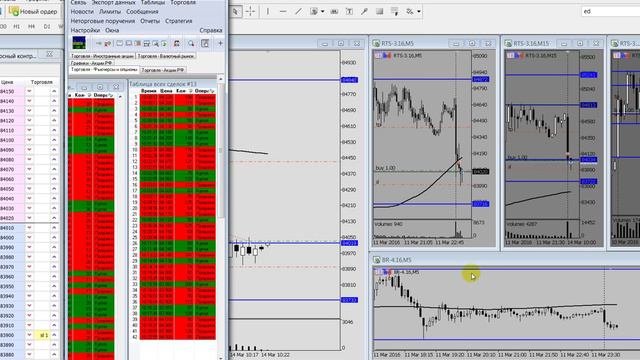Click the buy 1.00 label on the RTS M5 chart

click(x=385, y=168)
